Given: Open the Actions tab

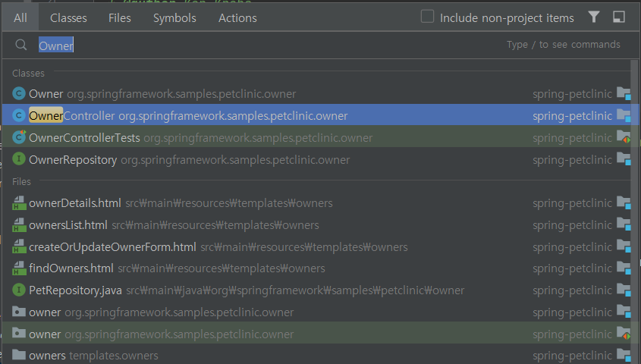Looking at the screenshot, I should (x=237, y=18).
